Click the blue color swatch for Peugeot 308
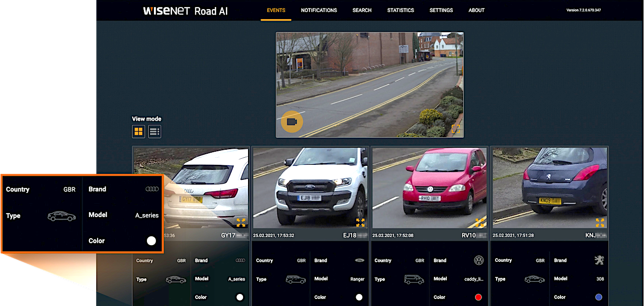Viewport: 644px width, 306px height. click(599, 297)
